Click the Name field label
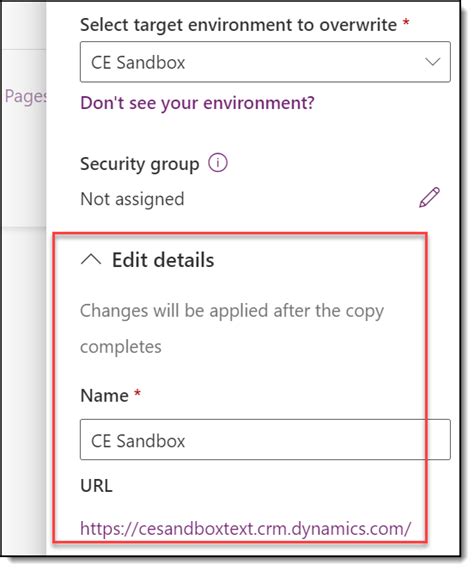 pyautogui.click(x=104, y=396)
